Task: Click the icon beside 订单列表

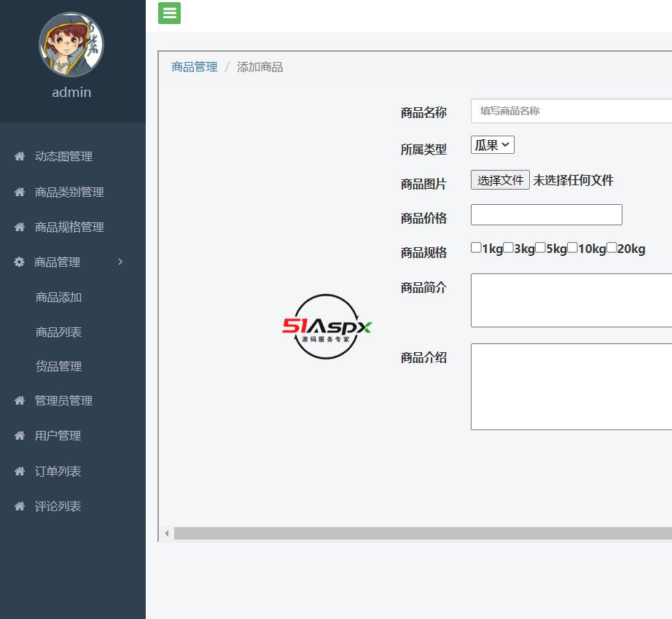Action: (20, 471)
